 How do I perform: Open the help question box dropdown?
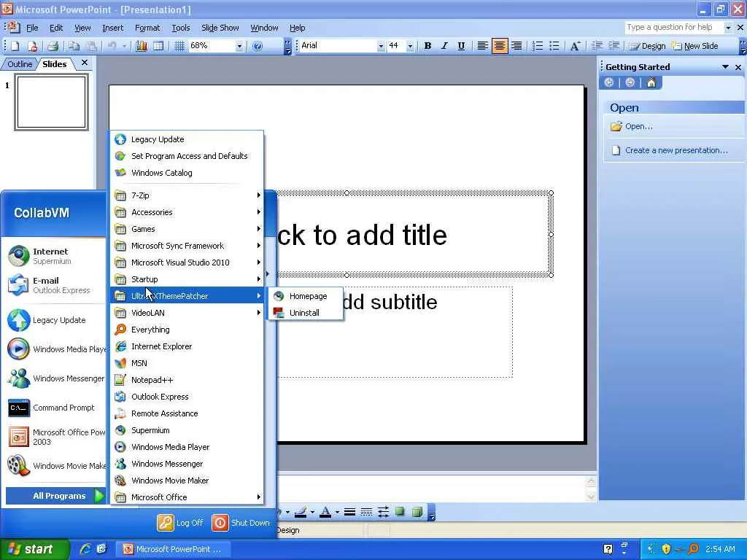pyautogui.click(x=727, y=28)
